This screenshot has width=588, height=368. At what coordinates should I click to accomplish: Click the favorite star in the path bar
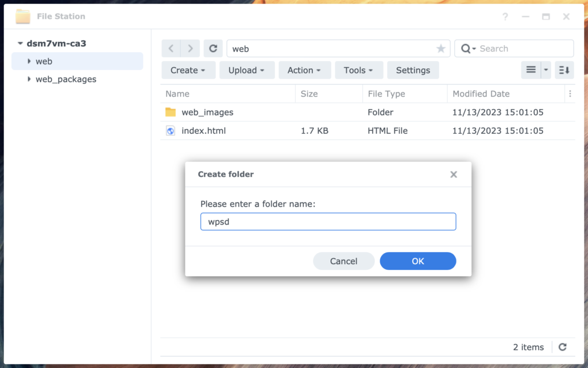point(440,49)
